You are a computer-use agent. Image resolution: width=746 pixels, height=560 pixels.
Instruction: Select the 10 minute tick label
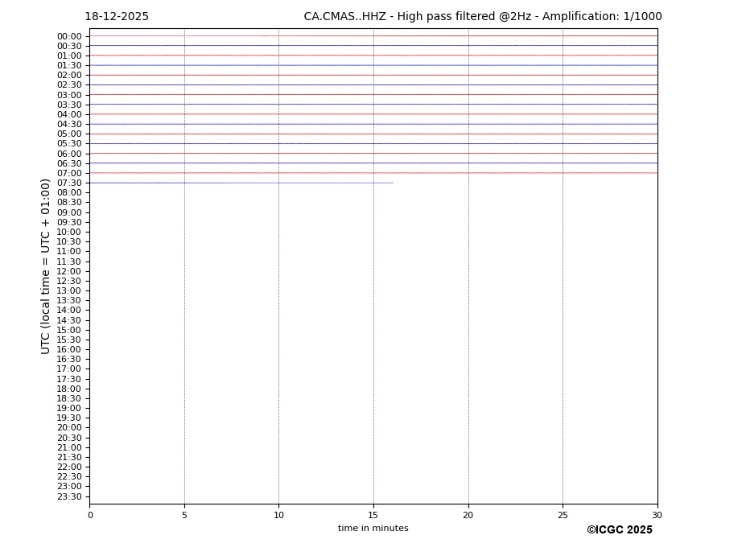point(278,515)
